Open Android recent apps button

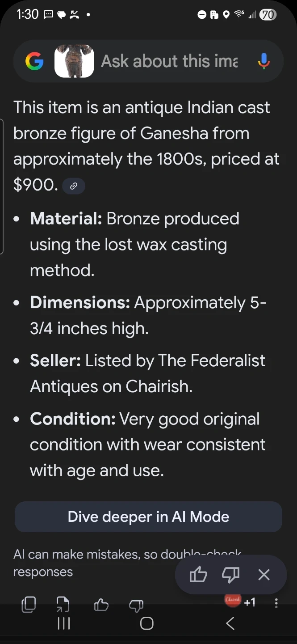coord(64,623)
